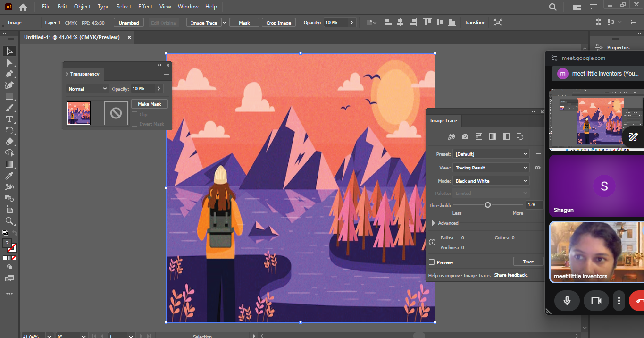Adjust the Threshold slider handle
This screenshot has height=338, width=644.
488,205
